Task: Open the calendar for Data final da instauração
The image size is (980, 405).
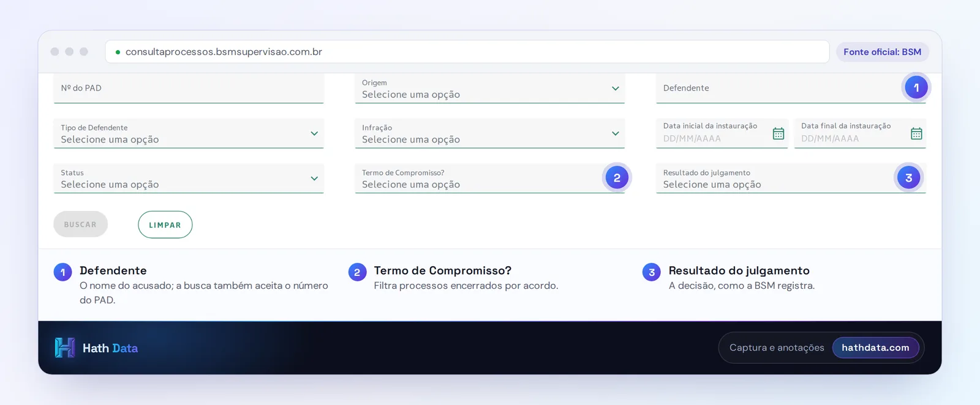Action: (916, 133)
